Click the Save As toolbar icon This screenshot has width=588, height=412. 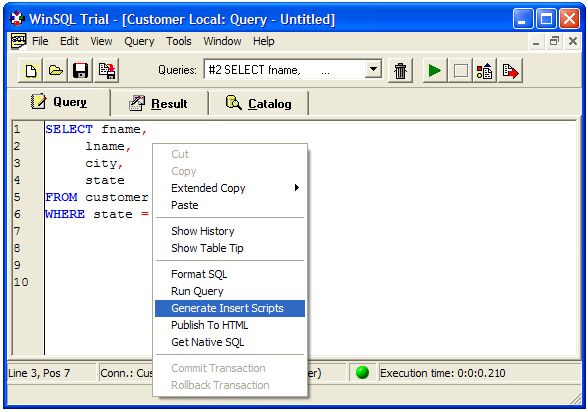pyautogui.click(x=107, y=70)
